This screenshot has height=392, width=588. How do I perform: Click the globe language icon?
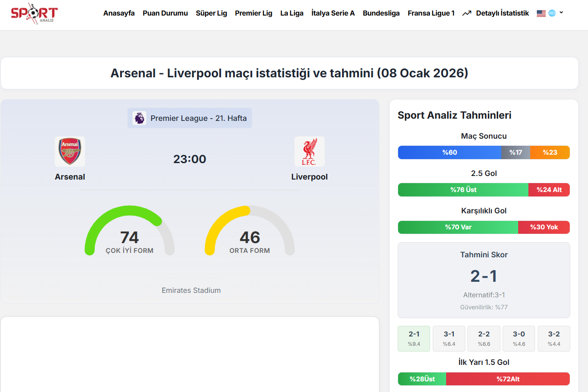tap(552, 13)
